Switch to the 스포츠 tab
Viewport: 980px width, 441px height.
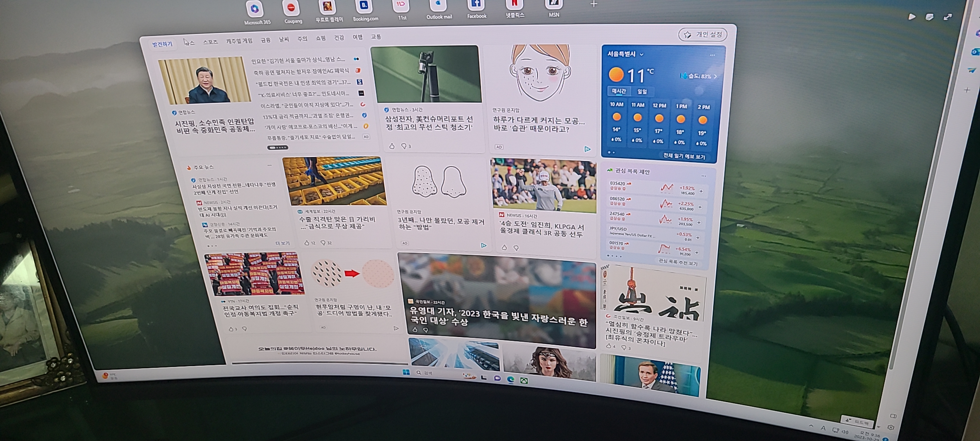pyautogui.click(x=210, y=42)
